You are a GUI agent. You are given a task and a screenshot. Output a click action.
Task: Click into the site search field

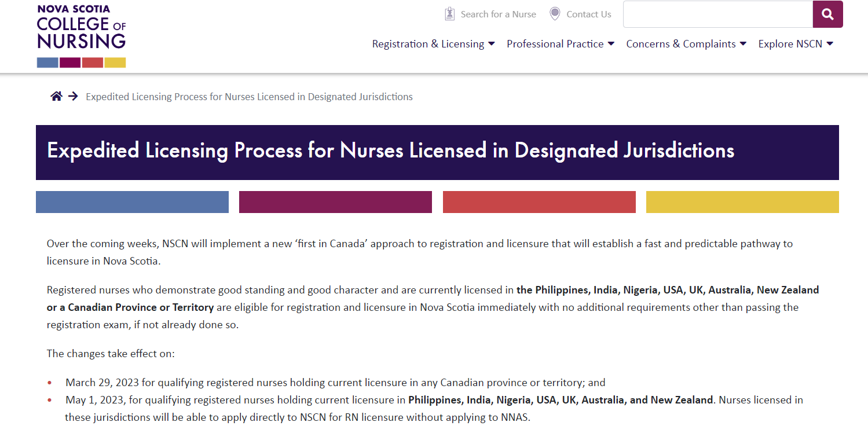point(718,14)
